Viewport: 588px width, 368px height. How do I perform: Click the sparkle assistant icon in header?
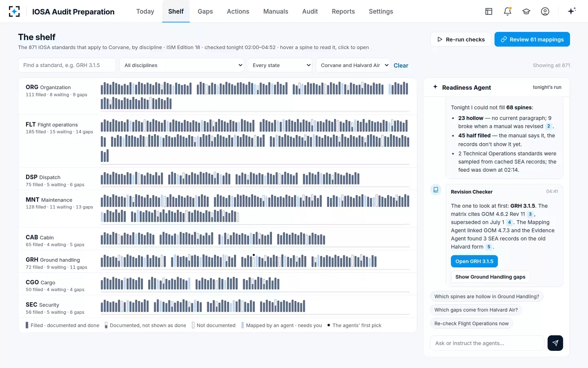click(572, 11)
